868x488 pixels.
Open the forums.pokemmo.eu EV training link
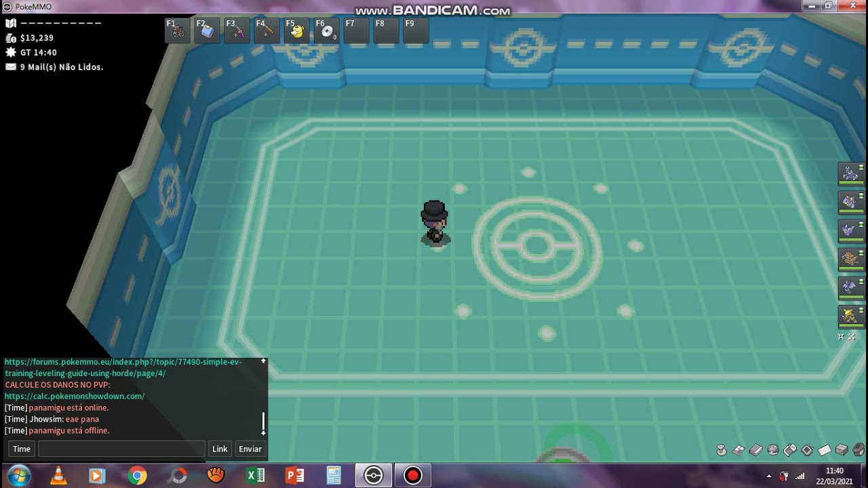point(123,367)
